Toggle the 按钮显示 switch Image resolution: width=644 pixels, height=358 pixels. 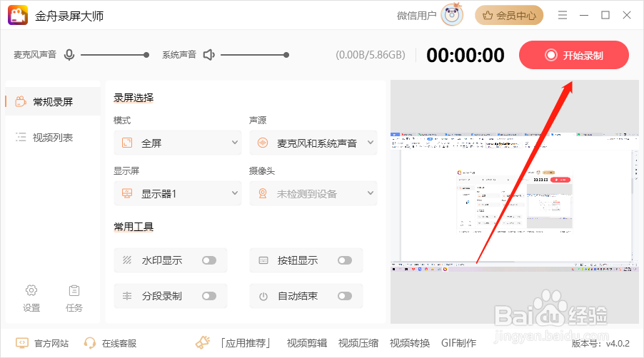pos(345,260)
